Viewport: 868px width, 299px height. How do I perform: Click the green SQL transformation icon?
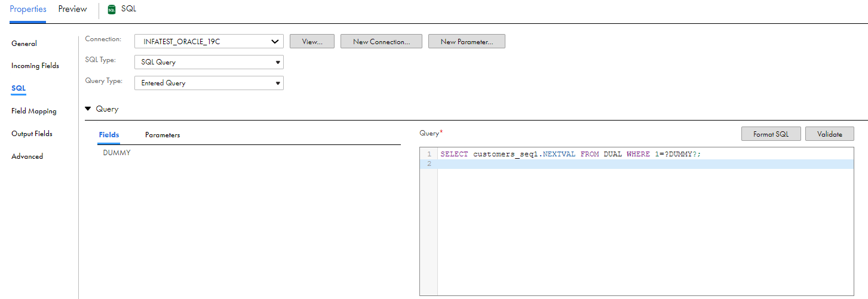(111, 10)
